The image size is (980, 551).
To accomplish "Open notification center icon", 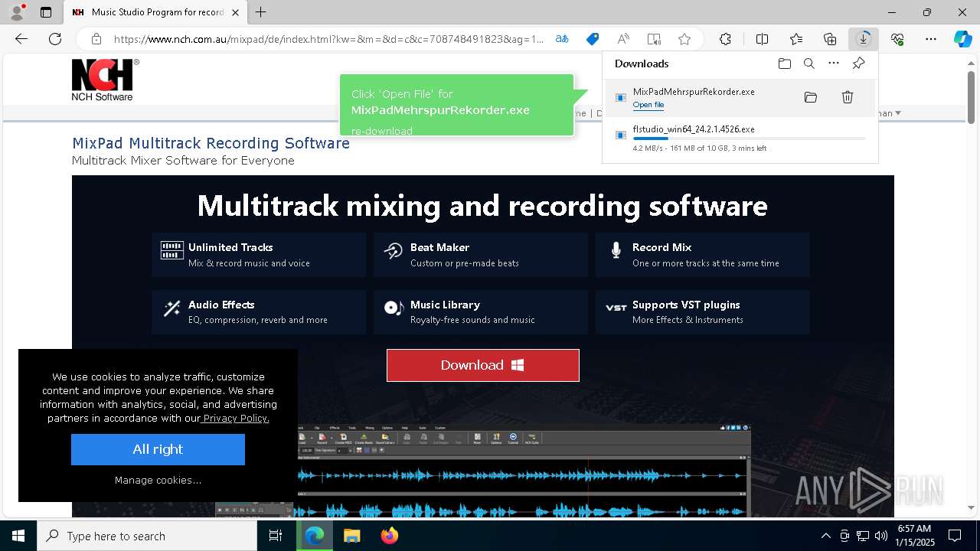I will point(955,536).
